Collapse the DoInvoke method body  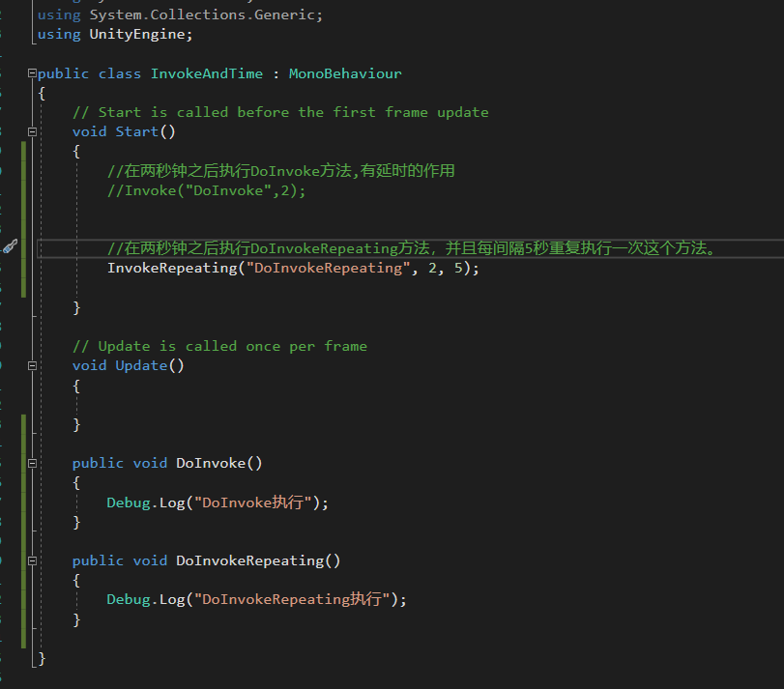pyautogui.click(x=32, y=462)
